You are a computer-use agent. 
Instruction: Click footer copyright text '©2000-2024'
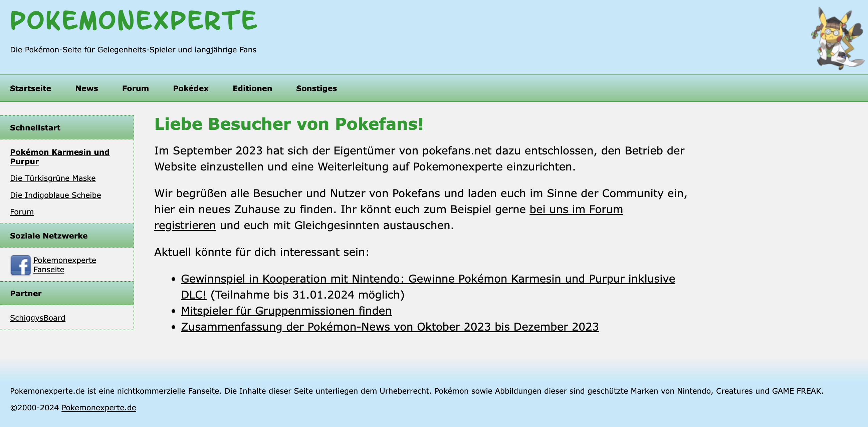coord(34,407)
